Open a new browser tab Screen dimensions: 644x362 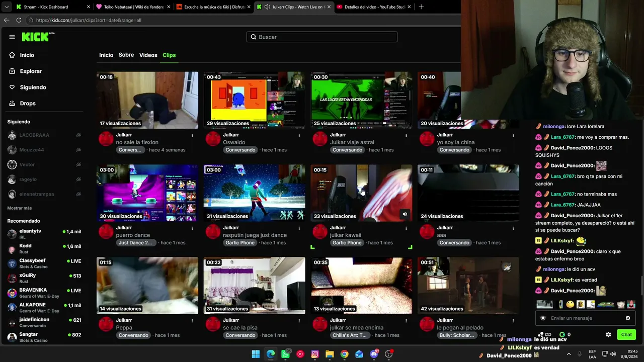[x=421, y=7]
